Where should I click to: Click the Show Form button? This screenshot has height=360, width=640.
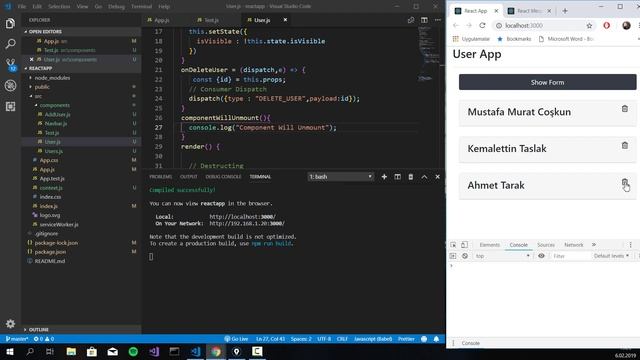point(547,82)
